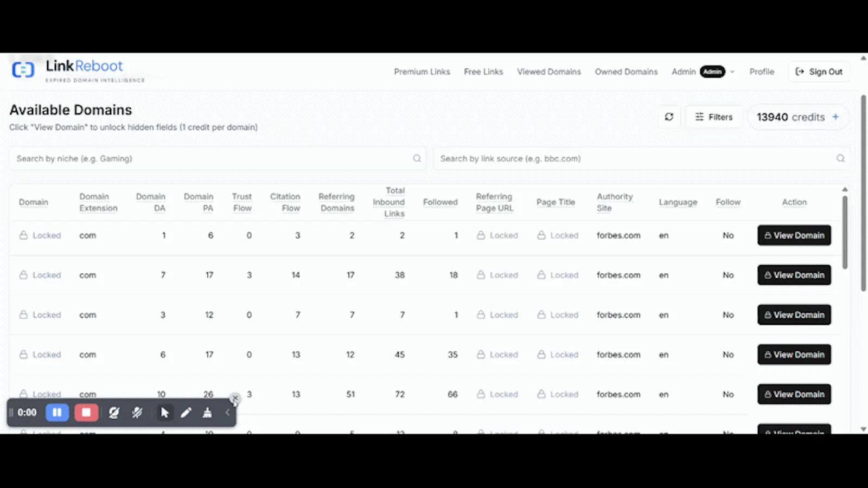
Task: Select the pen drawing tool in recorder
Action: pos(186,413)
